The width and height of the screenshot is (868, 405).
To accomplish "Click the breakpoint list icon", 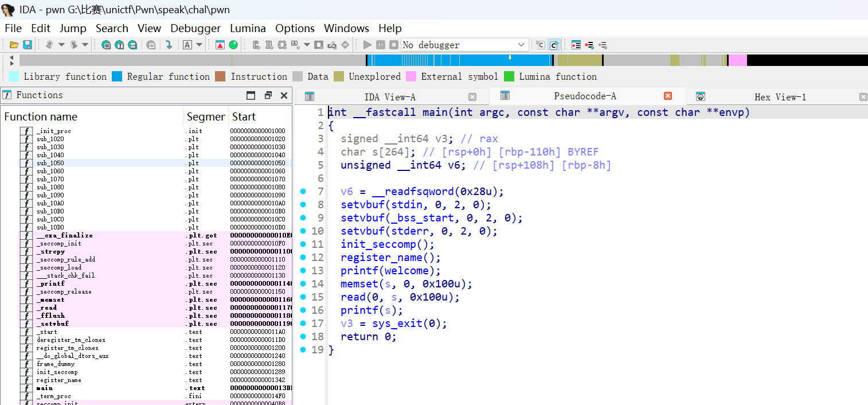I will (576, 45).
